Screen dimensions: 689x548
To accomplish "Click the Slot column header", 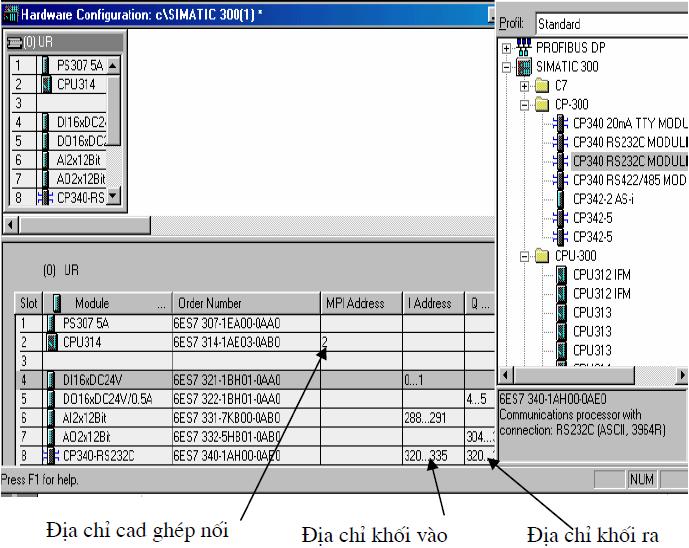I will click(29, 303).
